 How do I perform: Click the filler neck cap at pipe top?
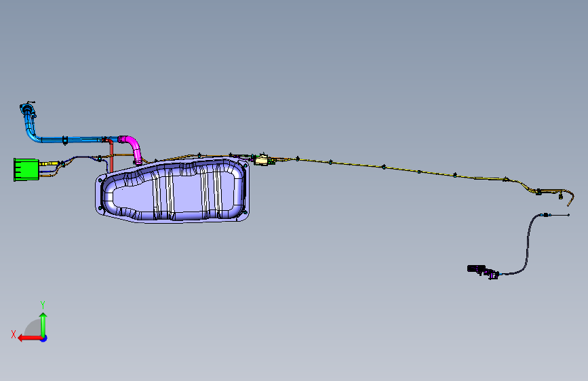27,109
